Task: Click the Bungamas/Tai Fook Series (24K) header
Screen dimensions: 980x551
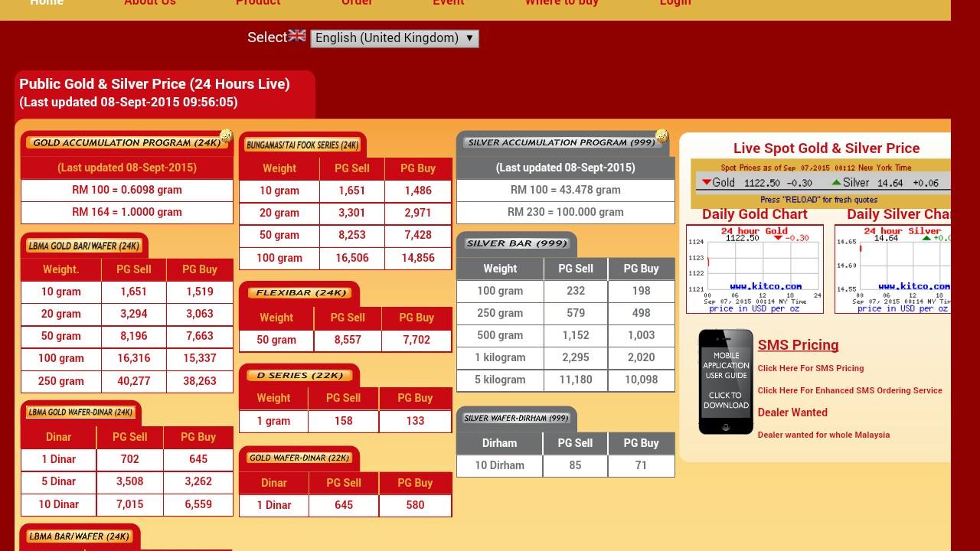Action: tap(302, 145)
